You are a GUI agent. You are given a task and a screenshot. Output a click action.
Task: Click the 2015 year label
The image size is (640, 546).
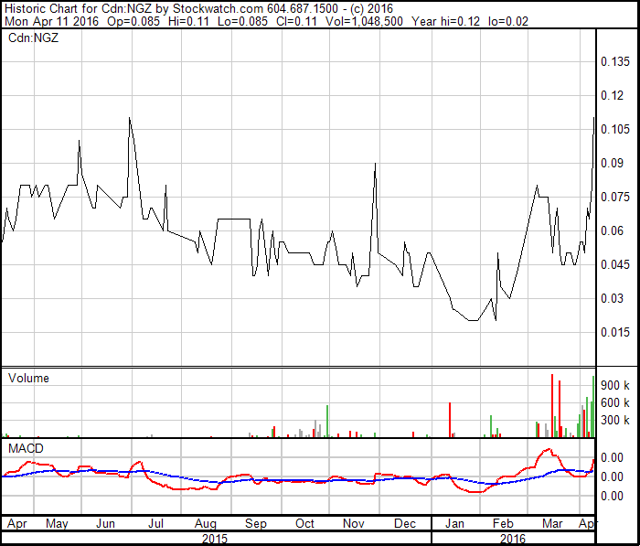tap(215, 539)
